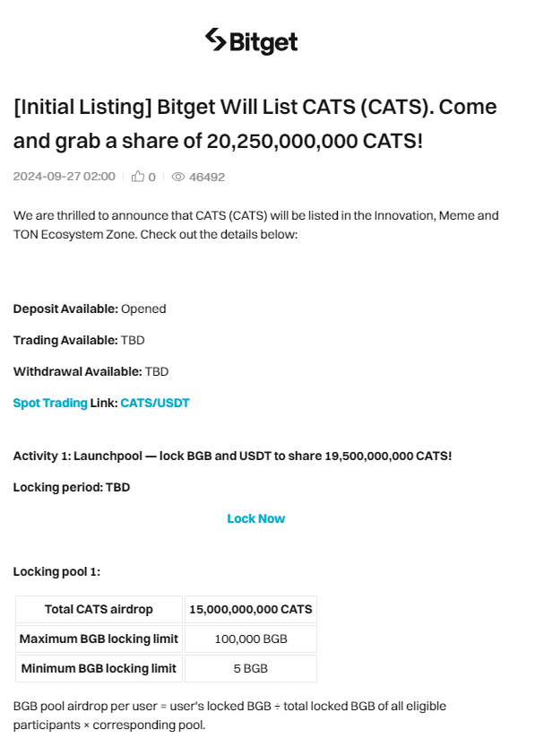Select the 100,000 BGB maximum limit cell
Screen dimensions: 535x756
click(250, 639)
